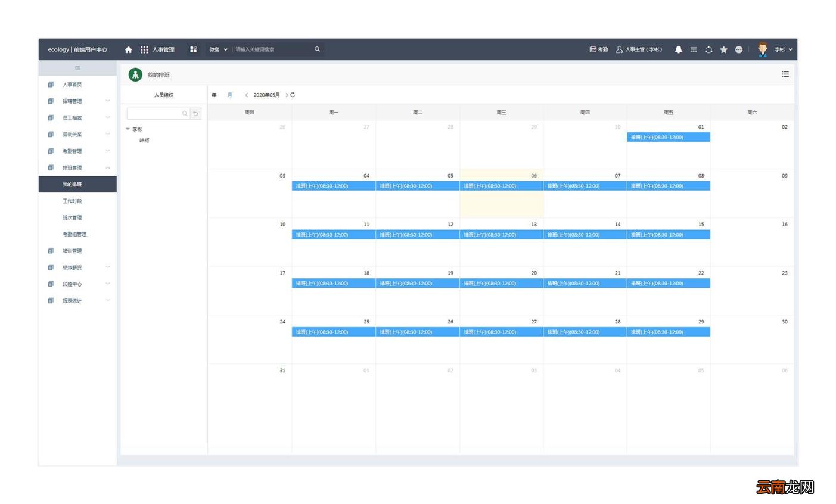Switch calendar to 年 view
The image size is (836, 504).
[214, 95]
